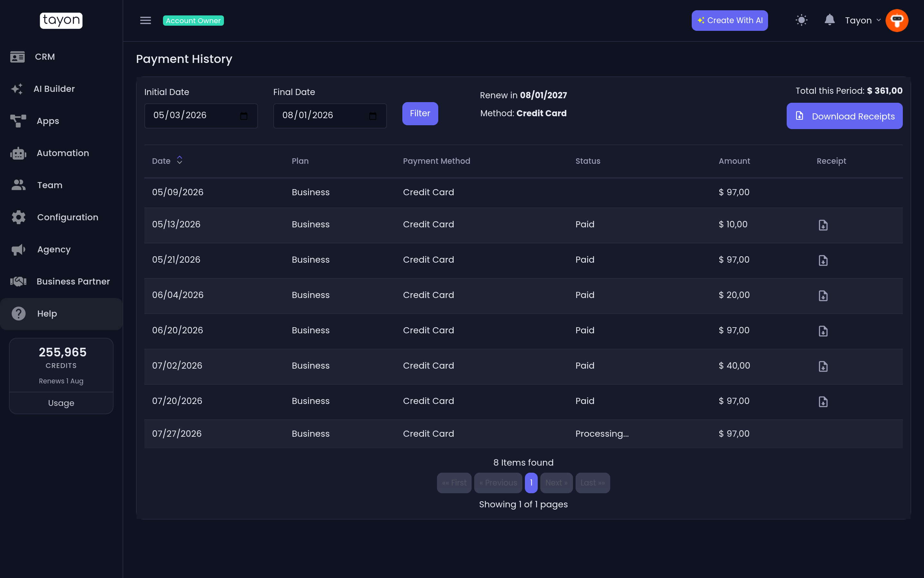Click the Tayon user avatar

coord(897,21)
